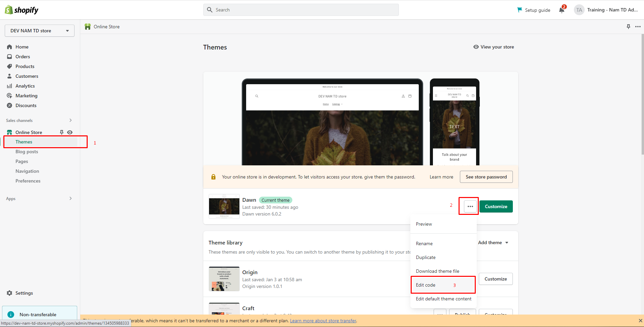Click the Shopify logo
644x327 pixels.
[22, 10]
